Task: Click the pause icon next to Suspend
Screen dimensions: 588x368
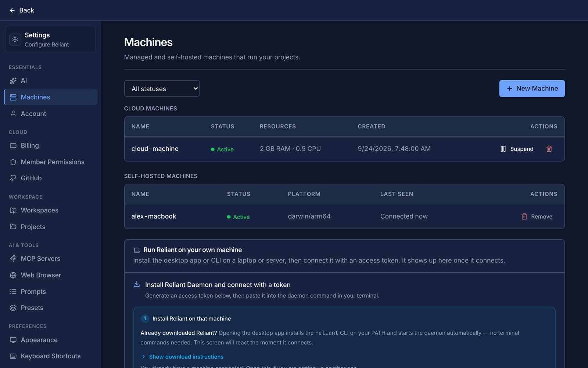Action: coord(503,149)
